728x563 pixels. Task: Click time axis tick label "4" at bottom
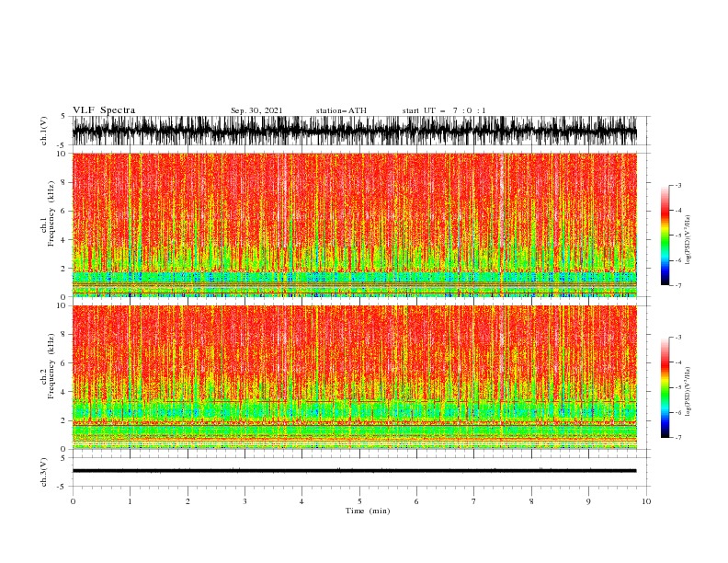tap(302, 501)
